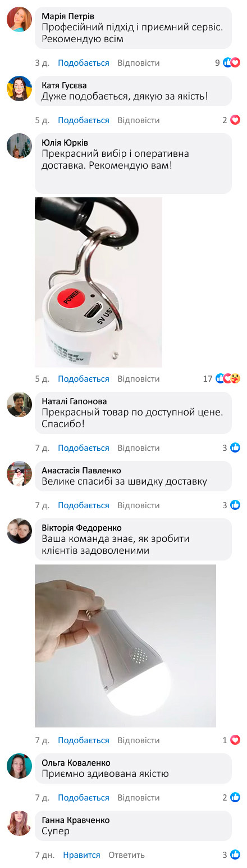Viewport: 247px width, 868px height.
Task: Open the glowing bulb photo attachment
Action: (125, 646)
